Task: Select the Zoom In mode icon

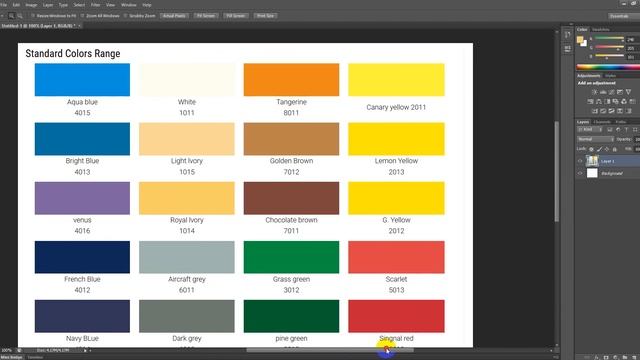Action: (x=11, y=16)
